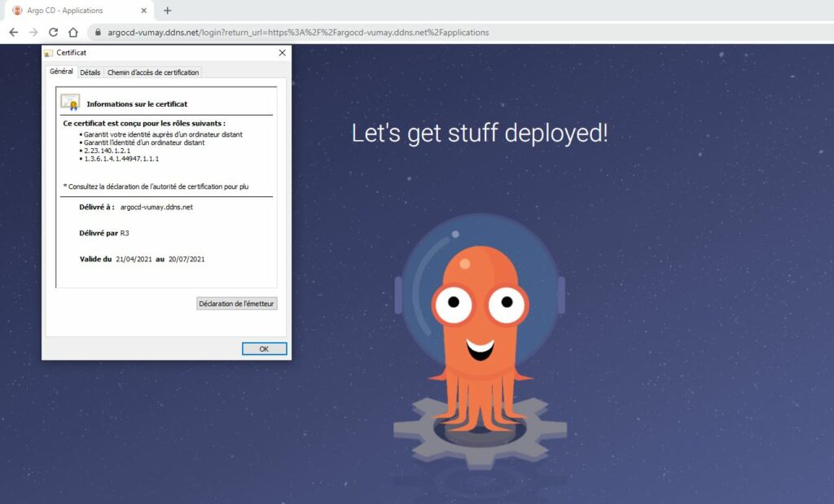This screenshot has width=834, height=504.
Task: Close the Certificat dialog window
Action: [282, 53]
